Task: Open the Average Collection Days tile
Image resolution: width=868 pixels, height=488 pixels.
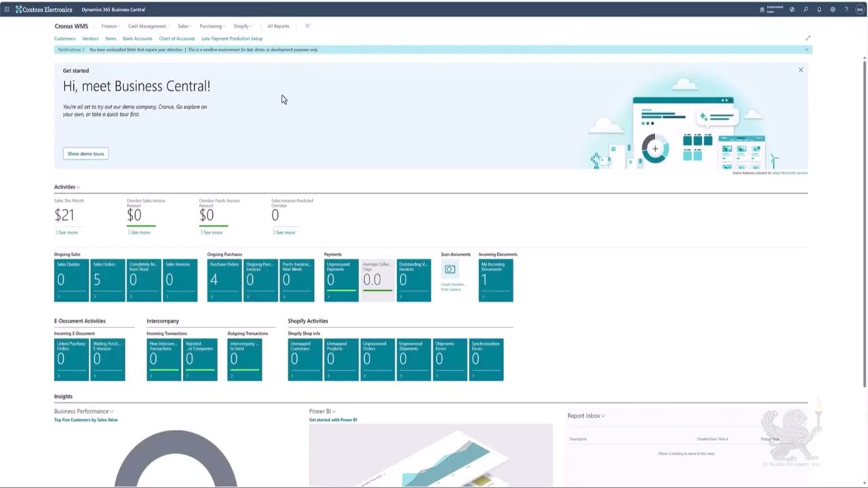Action: (377, 280)
